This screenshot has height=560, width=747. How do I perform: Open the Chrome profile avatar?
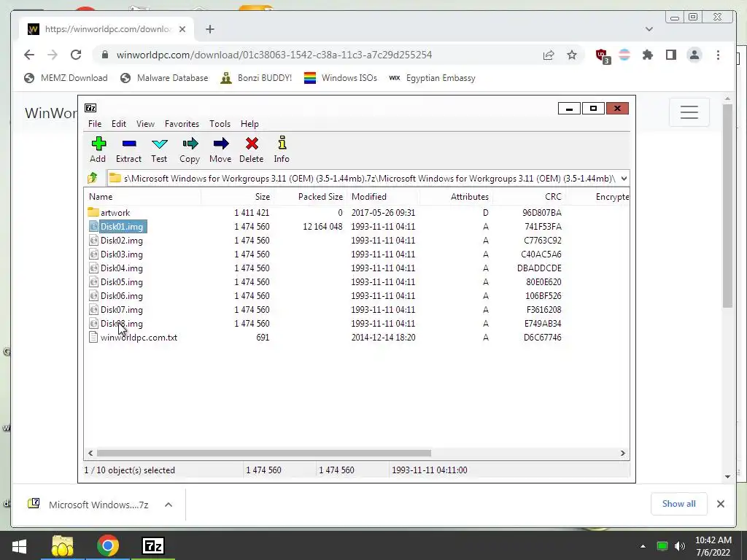pos(694,55)
